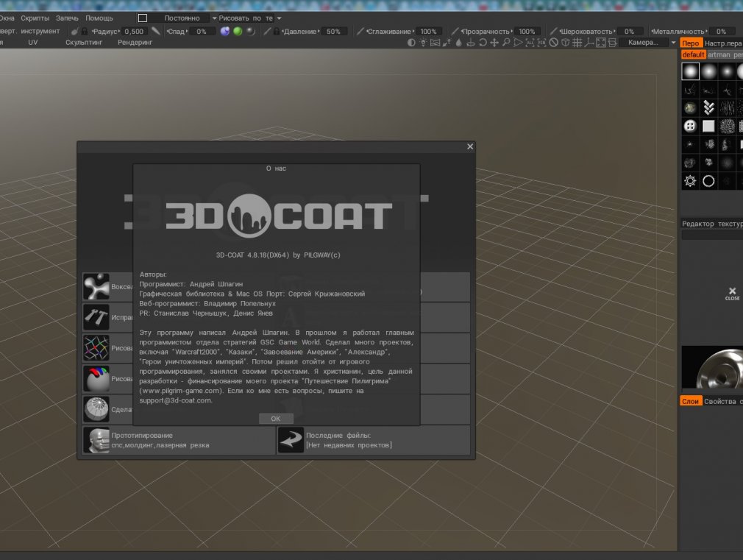Toggle the square checkbox beside Постоянно
The width and height of the screenshot is (743, 560).
[x=143, y=18]
